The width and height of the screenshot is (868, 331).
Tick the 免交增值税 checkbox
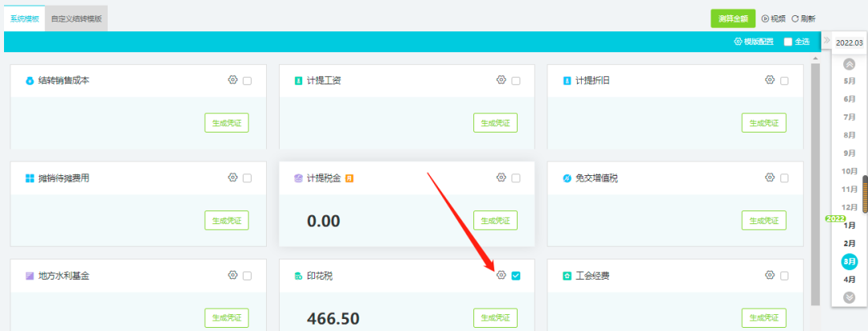pos(784,178)
